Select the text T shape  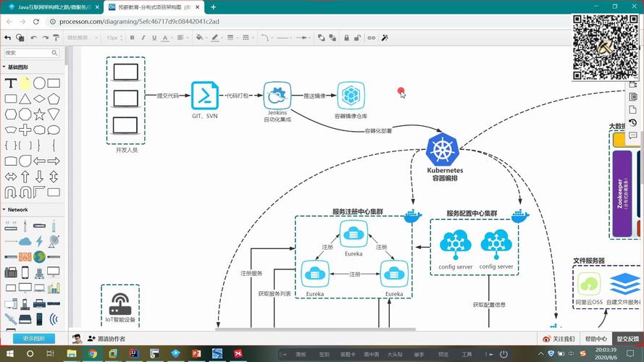11,83
